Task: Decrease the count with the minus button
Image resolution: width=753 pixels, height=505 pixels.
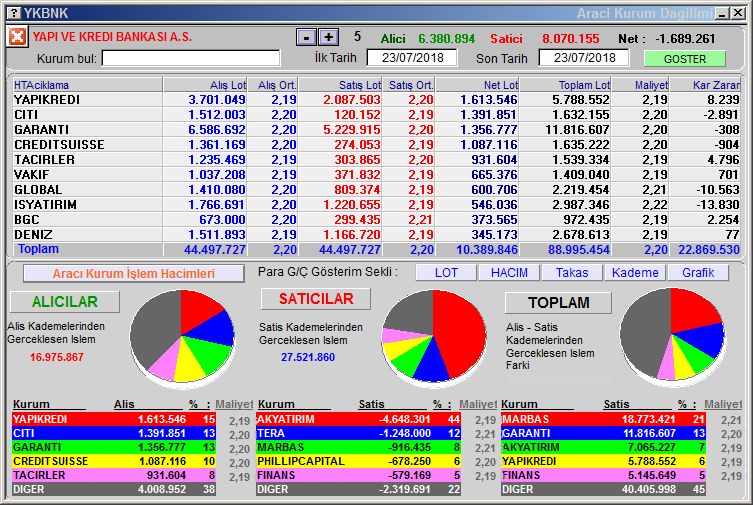Action: click(306, 37)
